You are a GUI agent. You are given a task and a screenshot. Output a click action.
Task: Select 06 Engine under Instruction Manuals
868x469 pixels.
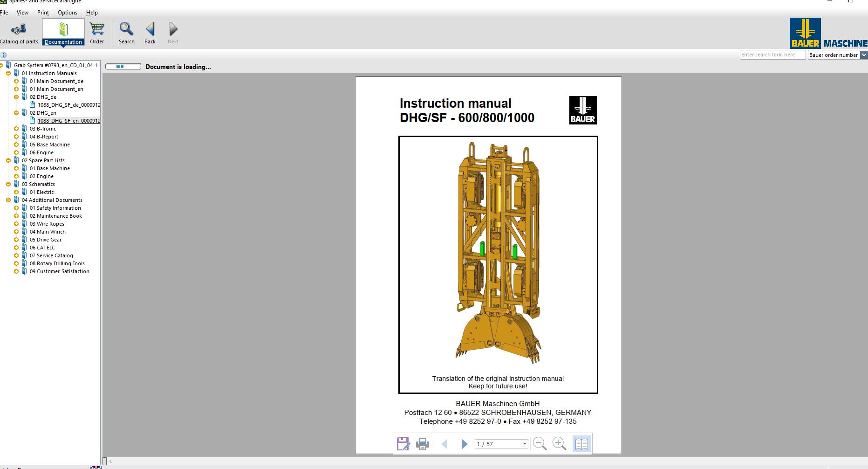41,152
